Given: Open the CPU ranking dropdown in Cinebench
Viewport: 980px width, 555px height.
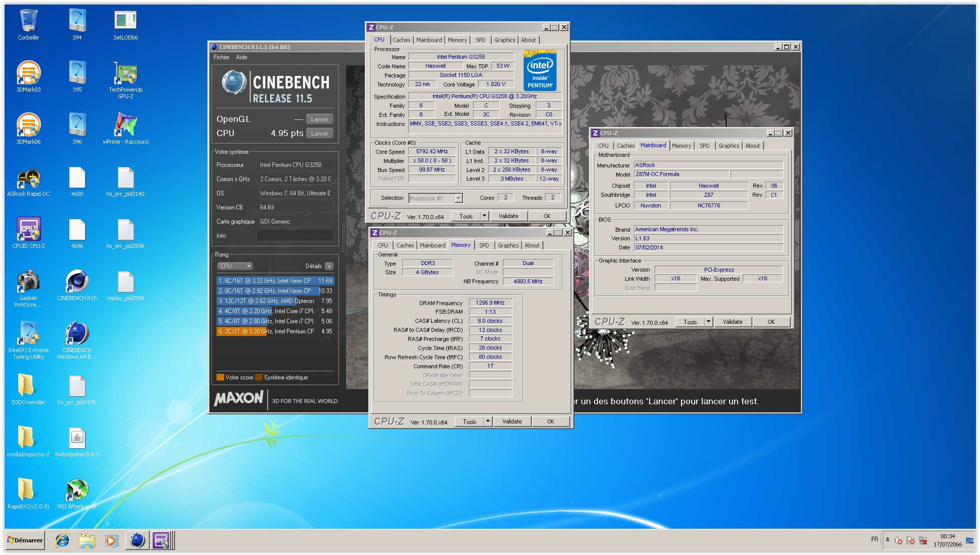Looking at the screenshot, I should [x=235, y=266].
